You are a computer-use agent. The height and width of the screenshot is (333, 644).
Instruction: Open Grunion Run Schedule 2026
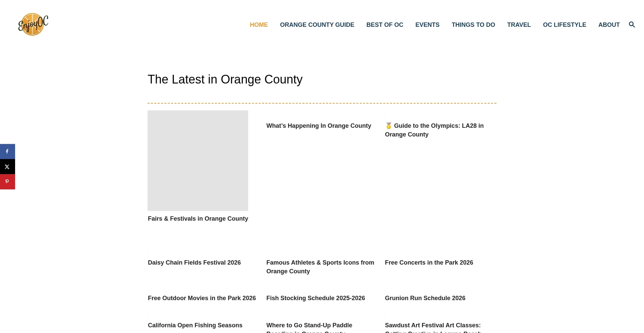[x=425, y=298]
